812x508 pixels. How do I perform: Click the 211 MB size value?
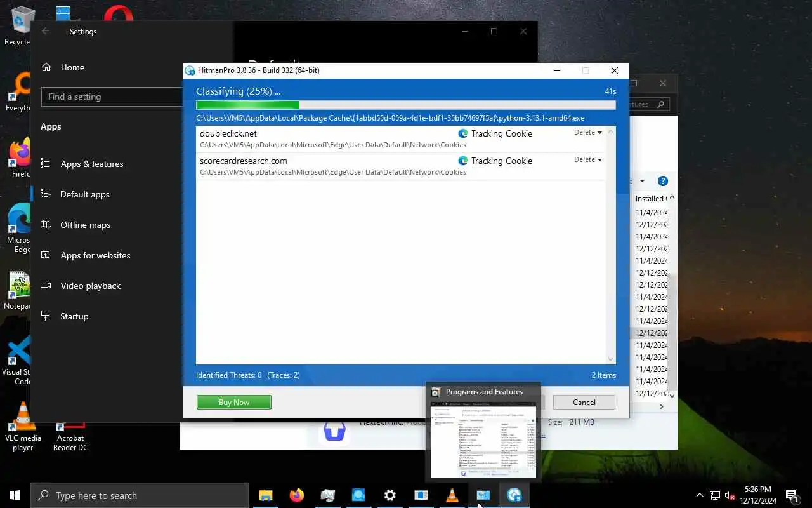point(582,422)
